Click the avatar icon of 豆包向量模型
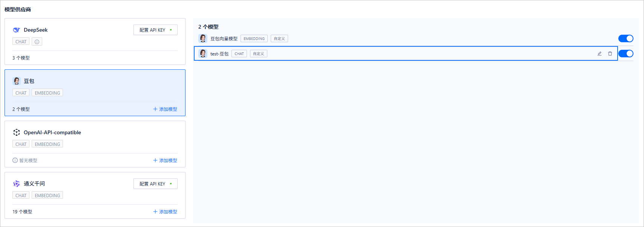 203,38
